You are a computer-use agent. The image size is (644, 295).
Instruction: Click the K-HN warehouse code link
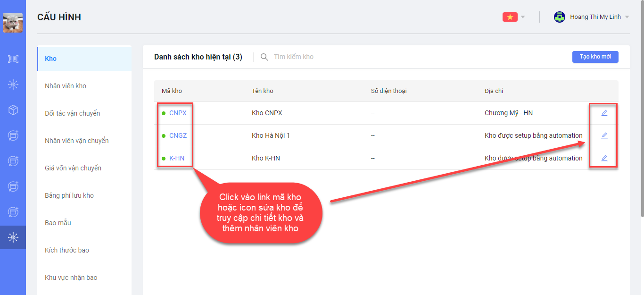tap(177, 158)
